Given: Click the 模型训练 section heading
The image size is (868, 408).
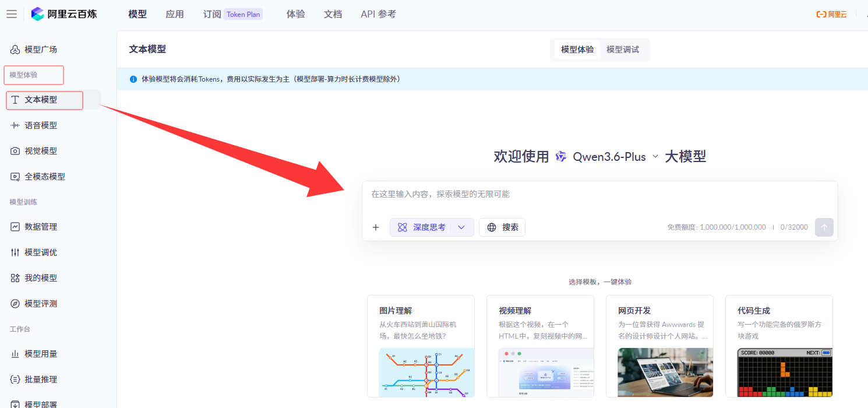Looking at the screenshot, I should point(23,202).
